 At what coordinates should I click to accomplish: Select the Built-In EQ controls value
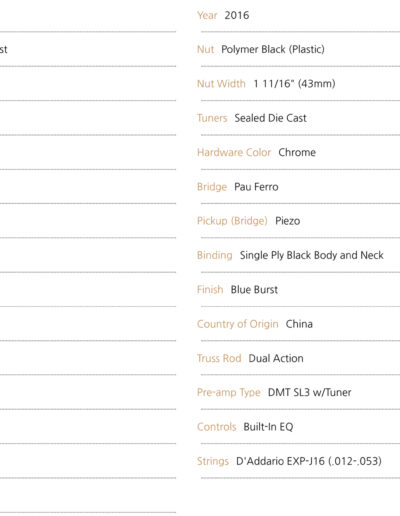[268, 427]
